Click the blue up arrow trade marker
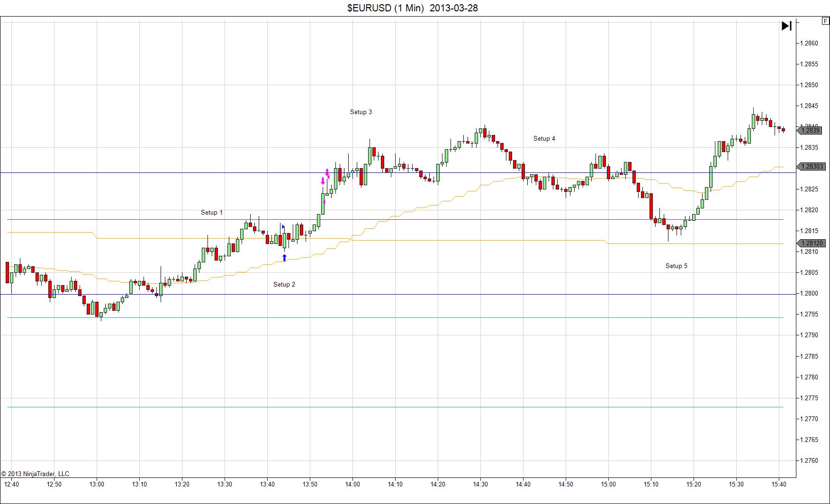 tap(284, 258)
